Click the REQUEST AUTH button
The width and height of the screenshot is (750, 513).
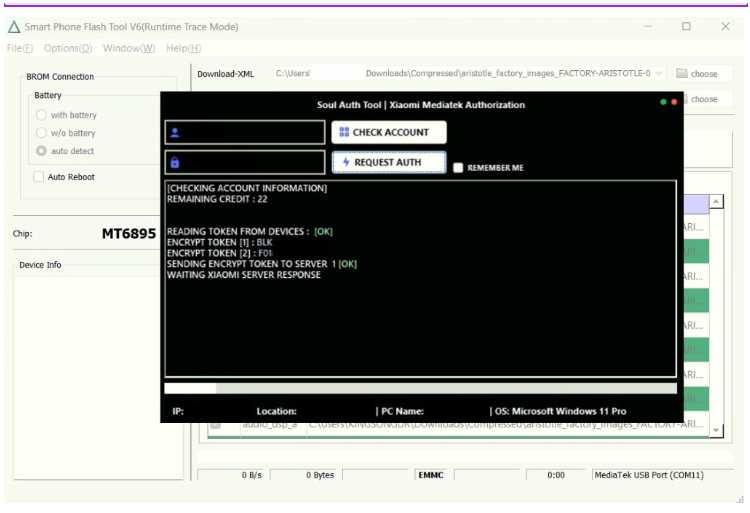[389, 163]
